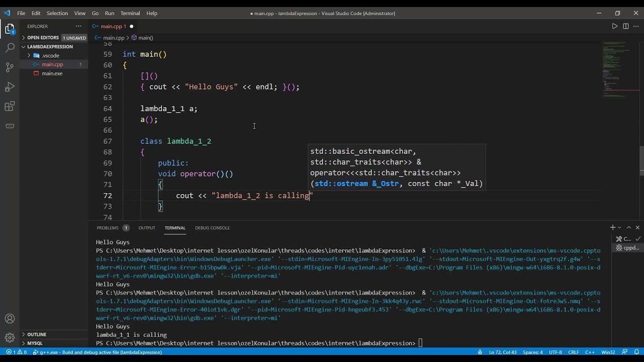Open the View menu
Image resolution: width=644 pixels, height=362 pixels.
tap(79, 13)
